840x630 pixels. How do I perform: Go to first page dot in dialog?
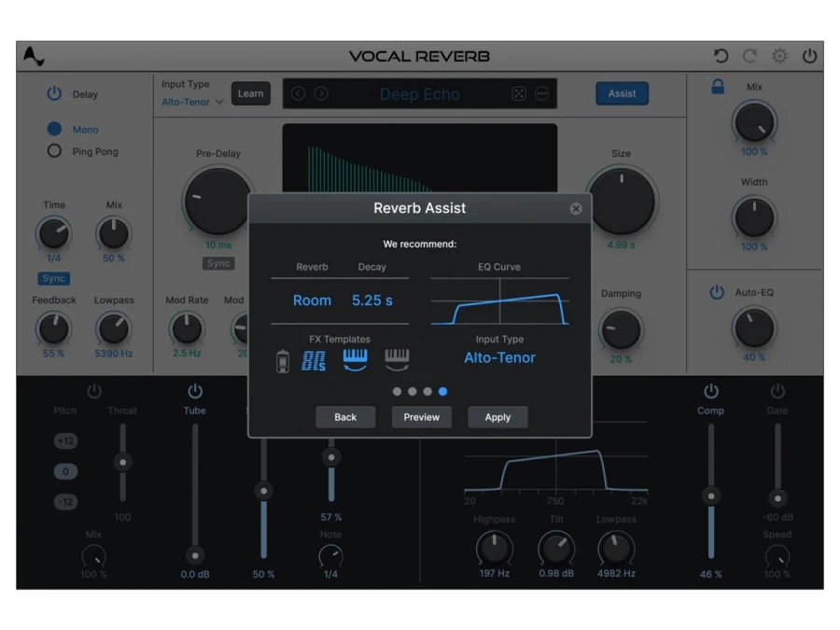point(397,392)
